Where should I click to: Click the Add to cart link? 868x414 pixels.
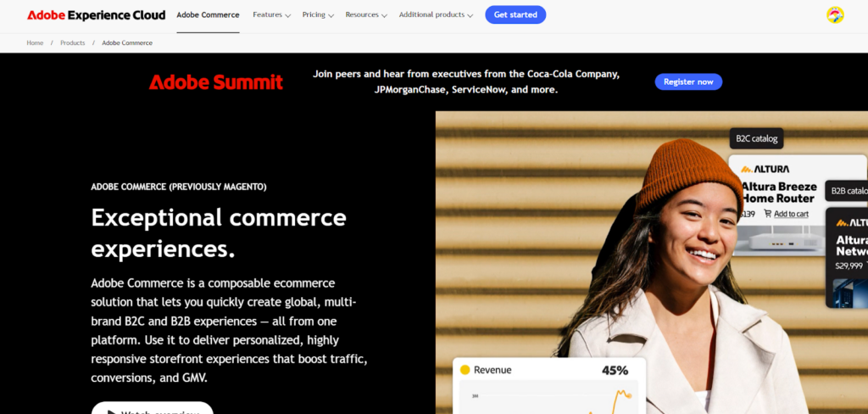pos(791,214)
